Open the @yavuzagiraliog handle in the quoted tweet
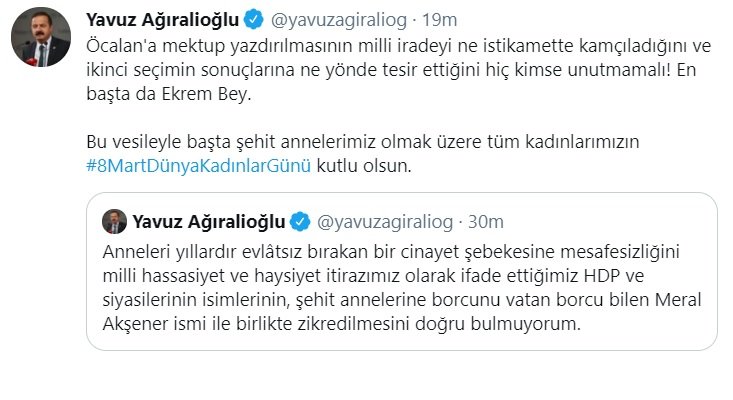The height and width of the screenshot is (400, 733). pos(385,221)
